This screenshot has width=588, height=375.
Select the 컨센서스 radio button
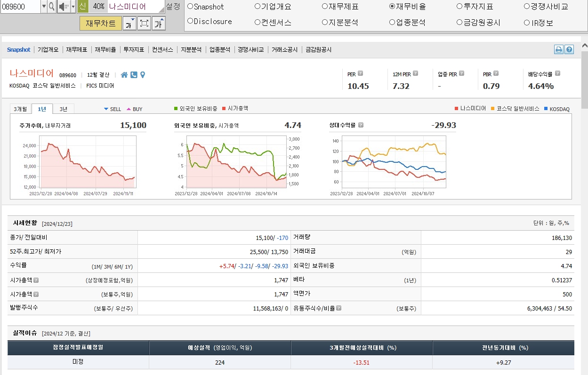click(258, 22)
